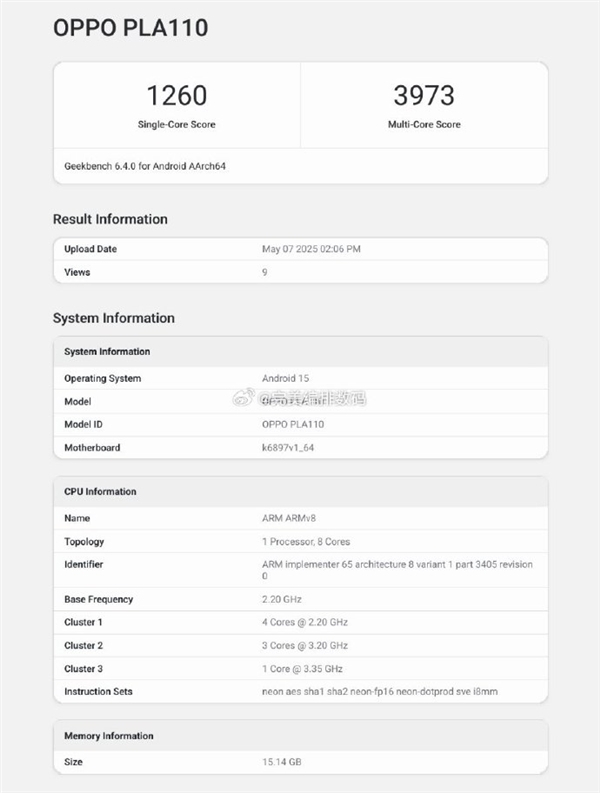The height and width of the screenshot is (793, 600).
Task: Click the Memory Information size 15.14 GB
Action: [x=281, y=762]
